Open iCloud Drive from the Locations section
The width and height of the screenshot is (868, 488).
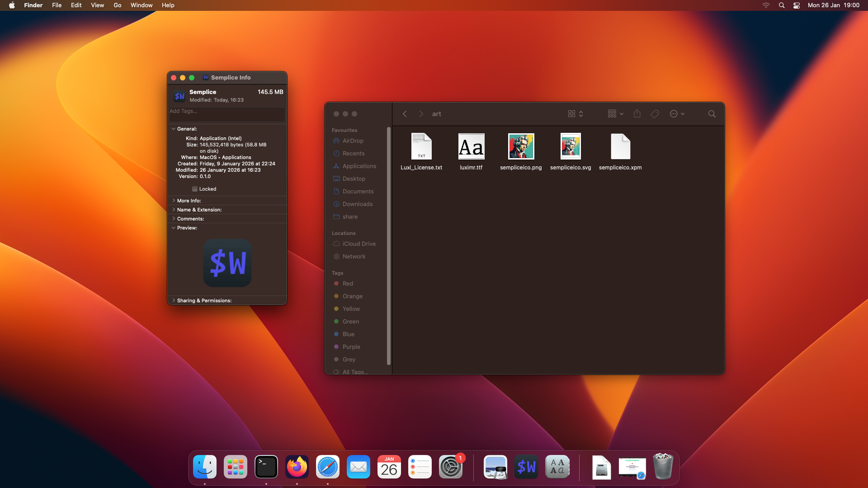[358, 244]
